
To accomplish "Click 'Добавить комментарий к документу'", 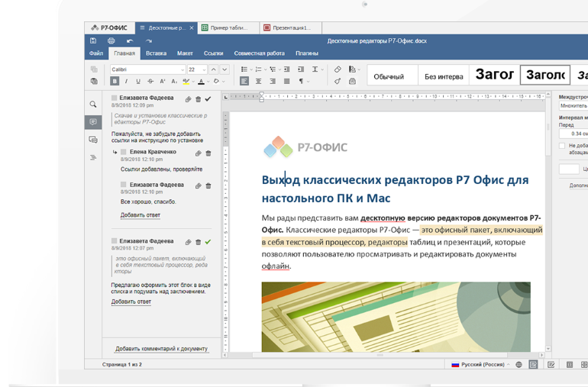I will [161, 349].
